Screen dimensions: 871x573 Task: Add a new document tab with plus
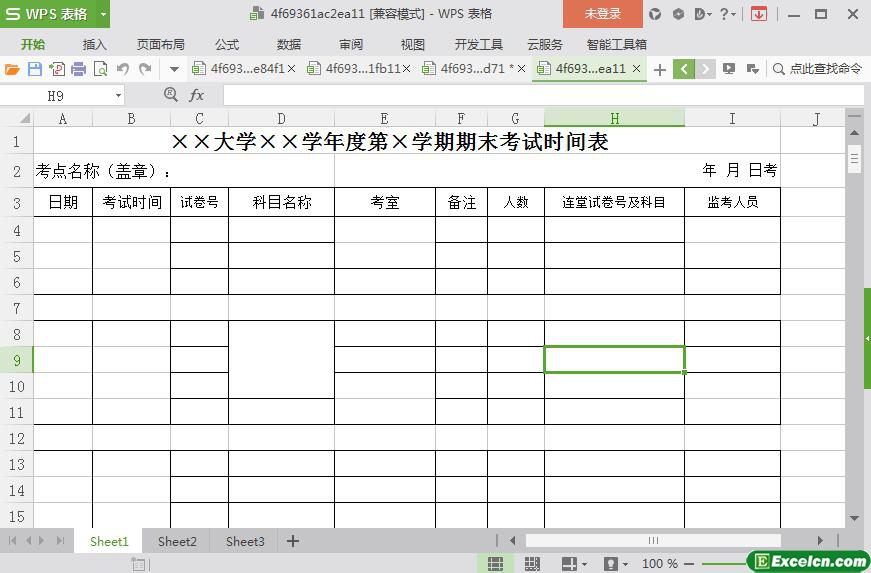click(x=659, y=69)
